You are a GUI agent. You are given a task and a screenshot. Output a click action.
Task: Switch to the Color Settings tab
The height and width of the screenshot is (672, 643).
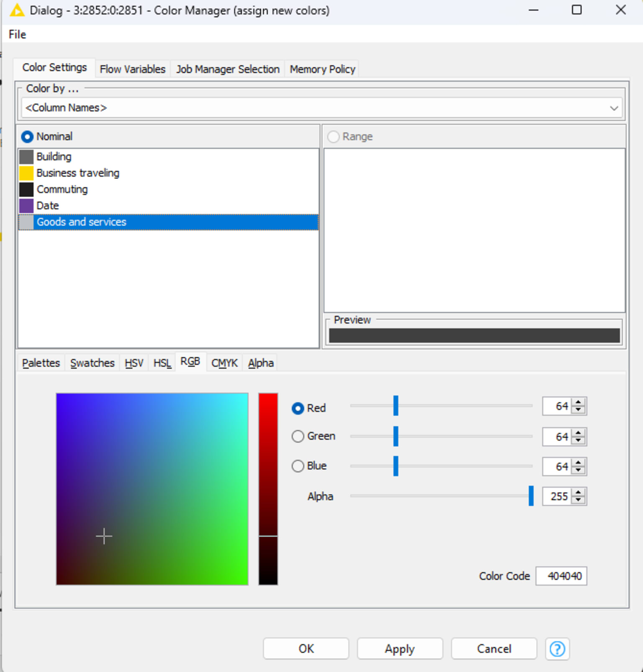click(x=54, y=67)
